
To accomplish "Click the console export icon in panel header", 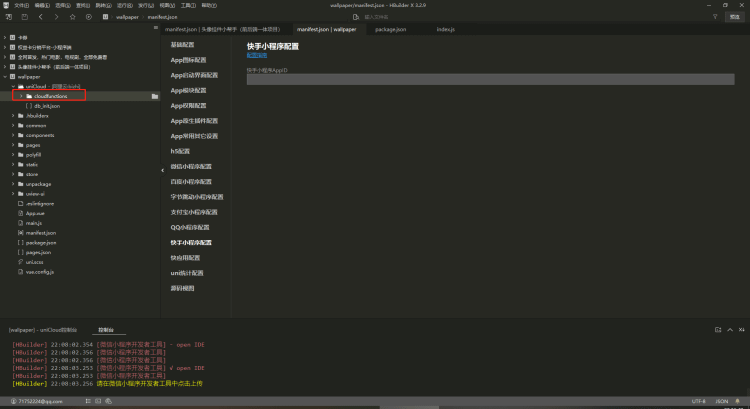I will pos(718,330).
